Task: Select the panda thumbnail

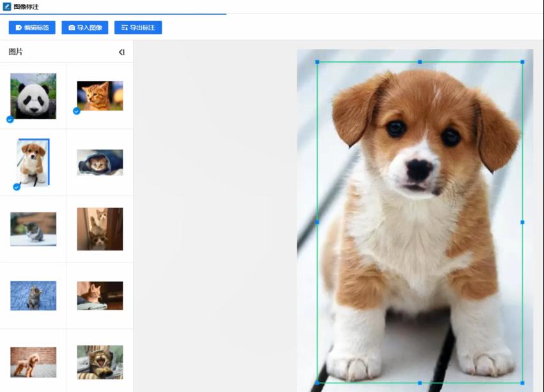Action: coord(33,96)
